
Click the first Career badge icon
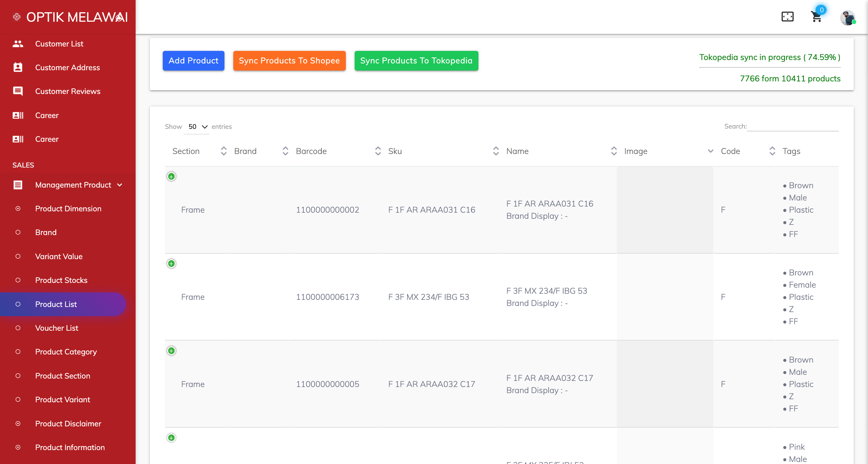(x=18, y=115)
